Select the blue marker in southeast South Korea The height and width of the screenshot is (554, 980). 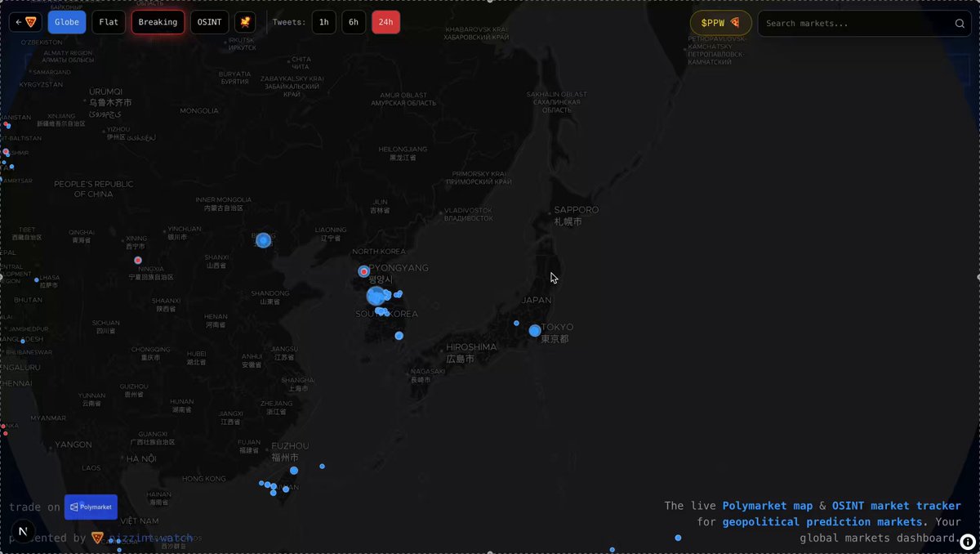399,336
